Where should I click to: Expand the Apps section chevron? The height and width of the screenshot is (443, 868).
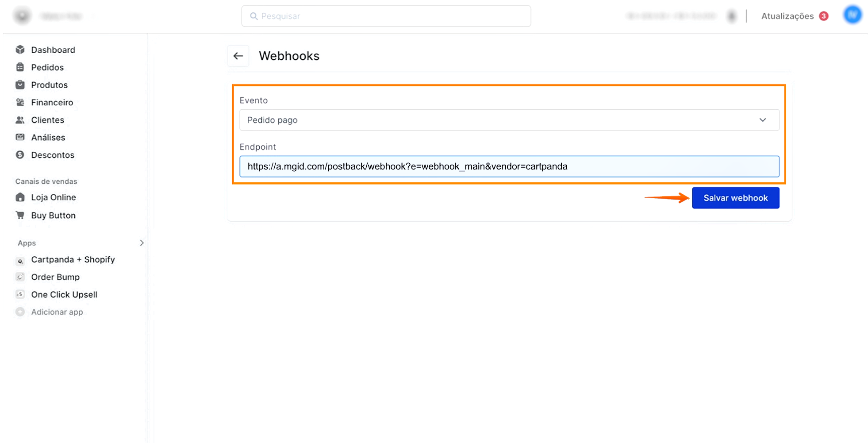[x=142, y=243]
